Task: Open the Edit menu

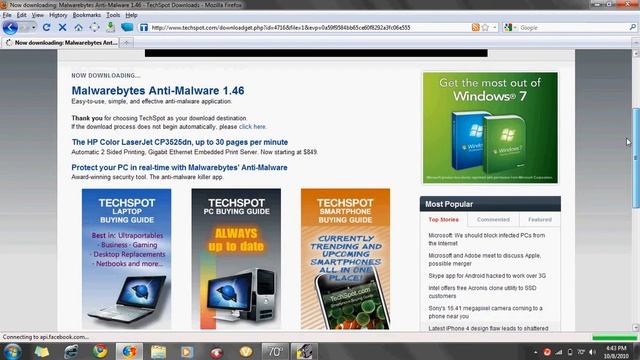Action: 21,15
